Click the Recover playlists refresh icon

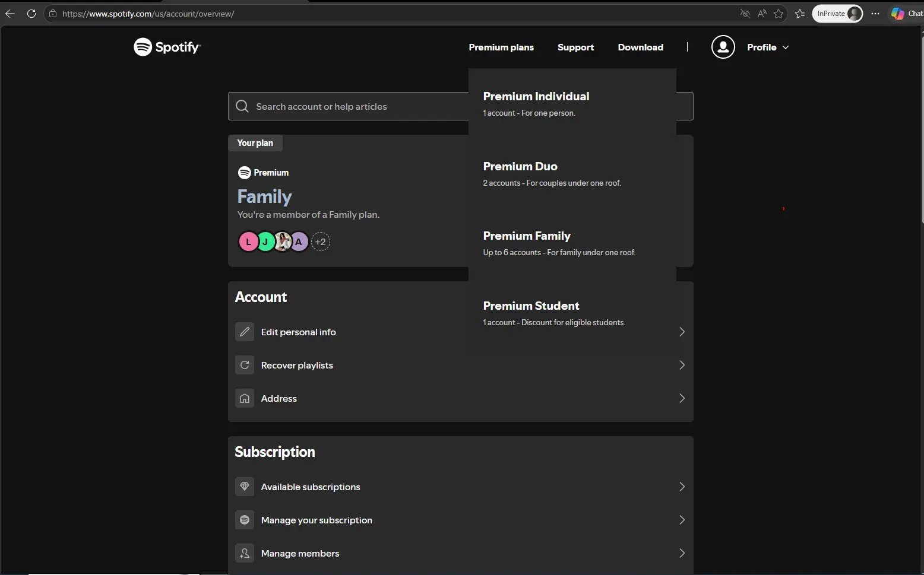pyautogui.click(x=245, y=365)
